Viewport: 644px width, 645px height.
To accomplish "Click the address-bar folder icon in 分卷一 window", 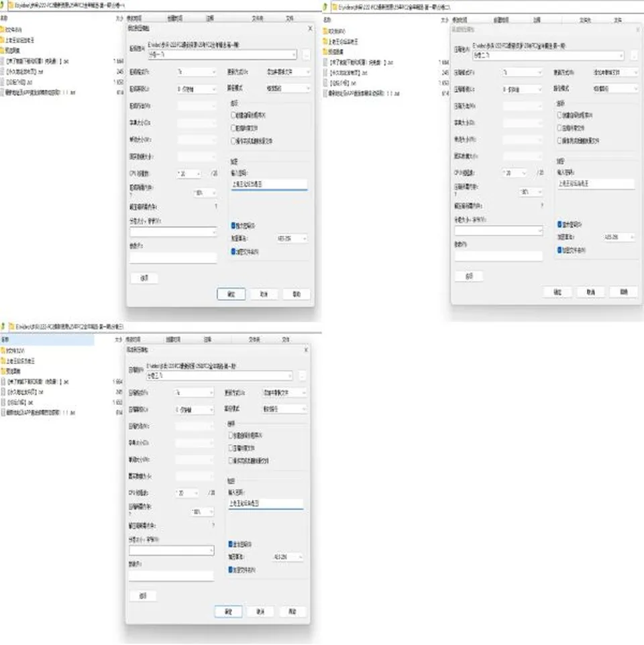I will click(x=11, y=6).
